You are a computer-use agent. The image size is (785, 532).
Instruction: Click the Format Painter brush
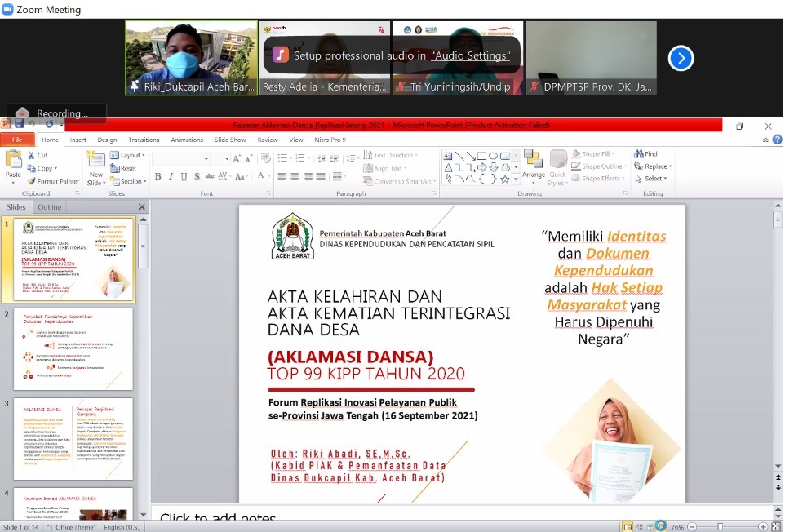pyautogui.click(x=31, y=181)
